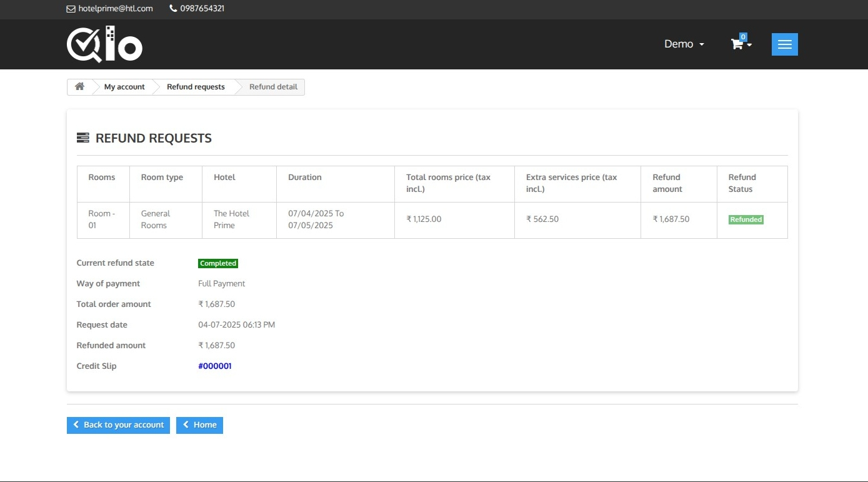The width and height of the screenshot is (868, 482).
Task: Click hotelprime@htl.com email address
Action: click(116, 9)
